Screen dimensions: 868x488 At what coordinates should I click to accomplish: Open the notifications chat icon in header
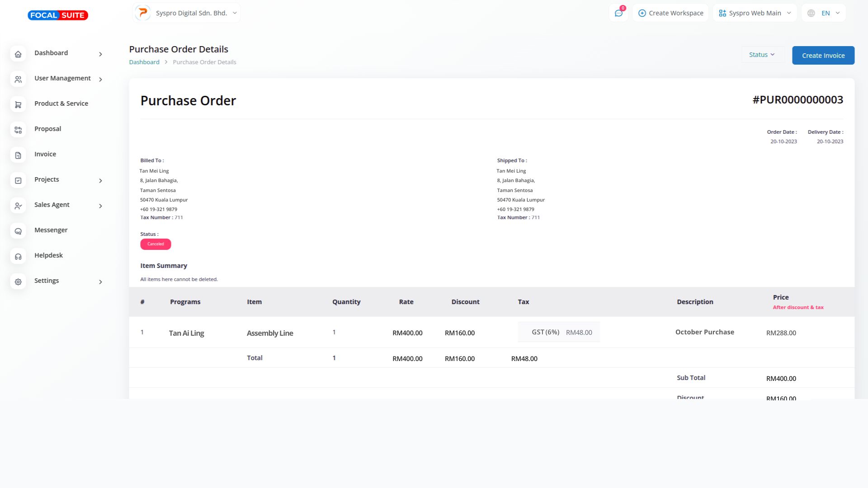coord(618,13)
